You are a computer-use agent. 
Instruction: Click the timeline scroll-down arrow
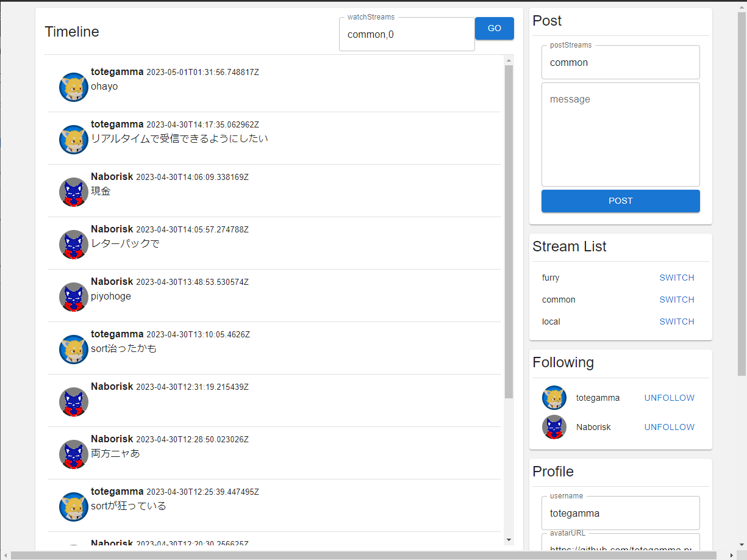point(509,539)
